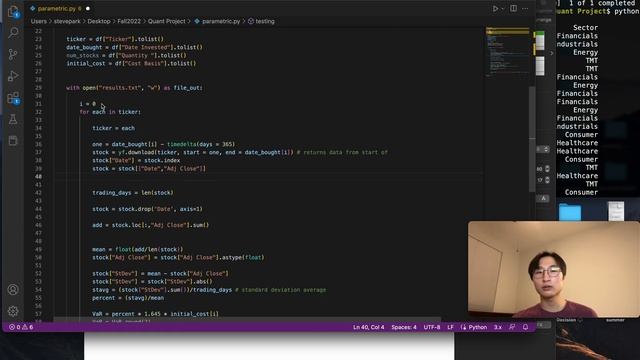Split the editor to the right
The height and width of the screenshot is (360, 640).
513,9
